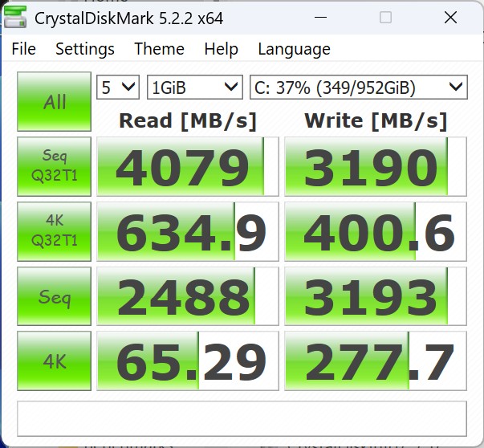Click the Write [MB/s] column header

click(376, 120)
